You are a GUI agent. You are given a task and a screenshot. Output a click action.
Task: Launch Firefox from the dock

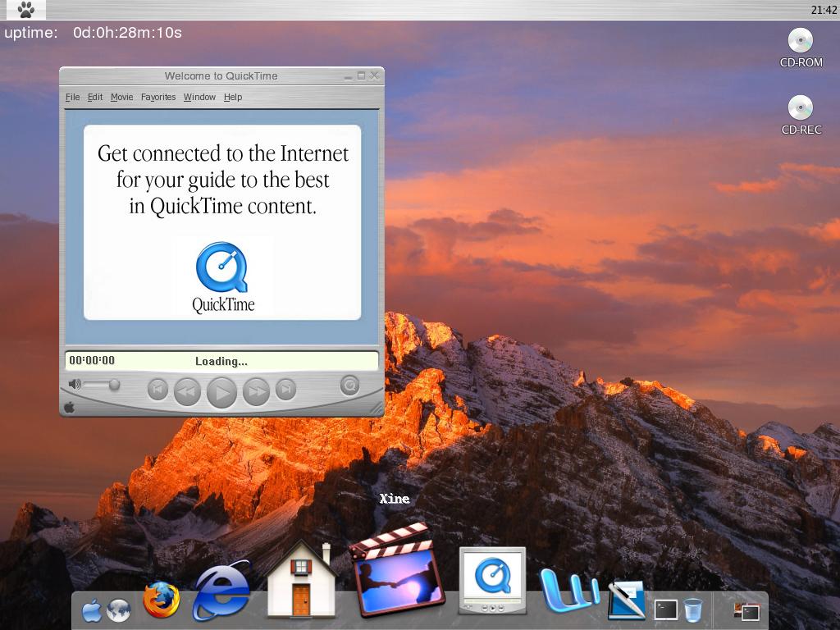[162, 600]
